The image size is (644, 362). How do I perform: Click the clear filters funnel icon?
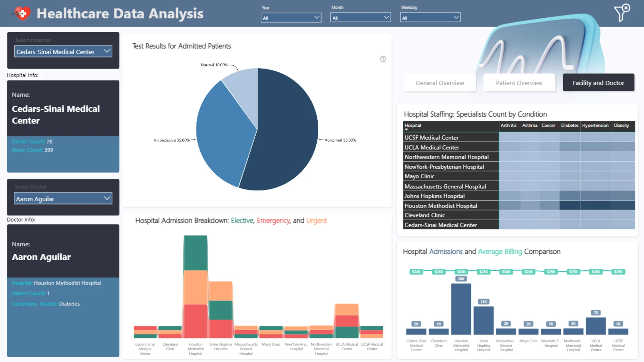coord(622,13)
